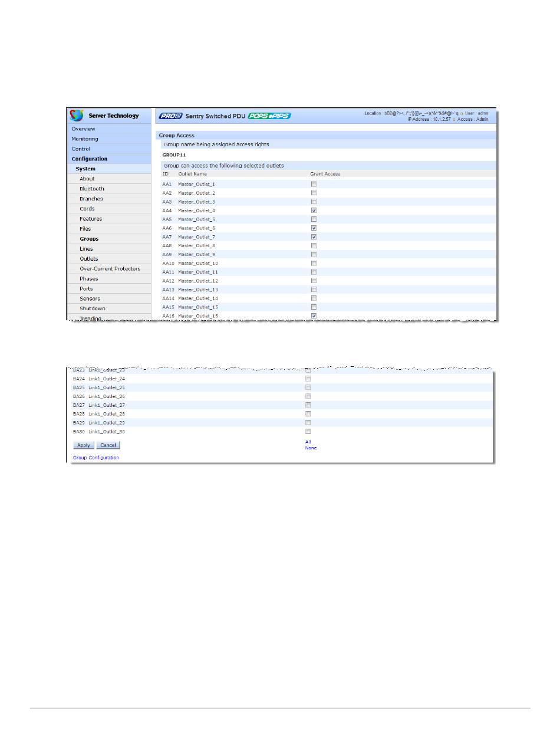Click the PRO2 product logo

click(170, 116)
